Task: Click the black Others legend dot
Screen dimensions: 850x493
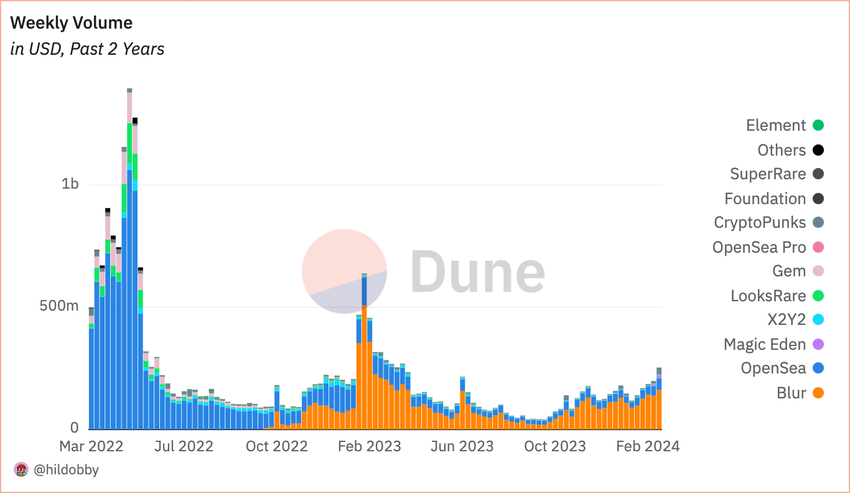Action: (818, 150)
